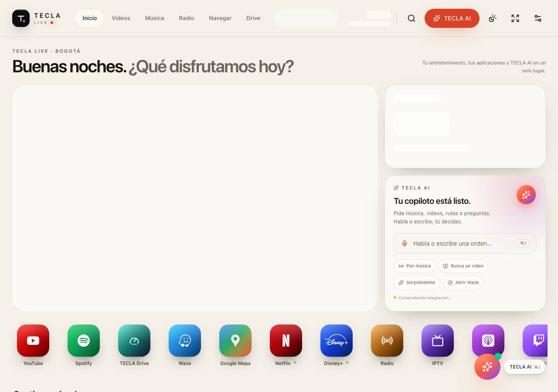Open the Navegar tab
The width and height of the screenshot is (558, 392).
pos(220,18)
